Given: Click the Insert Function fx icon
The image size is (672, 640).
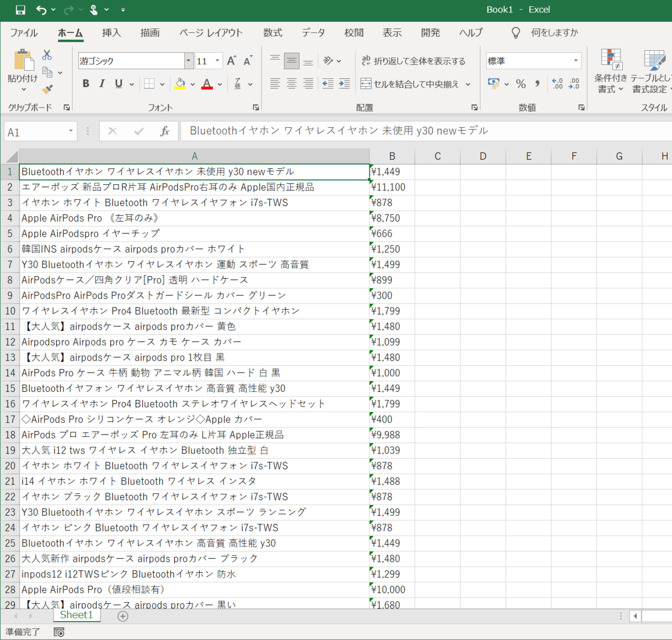Looking at the screenshot, I should 165,131.
